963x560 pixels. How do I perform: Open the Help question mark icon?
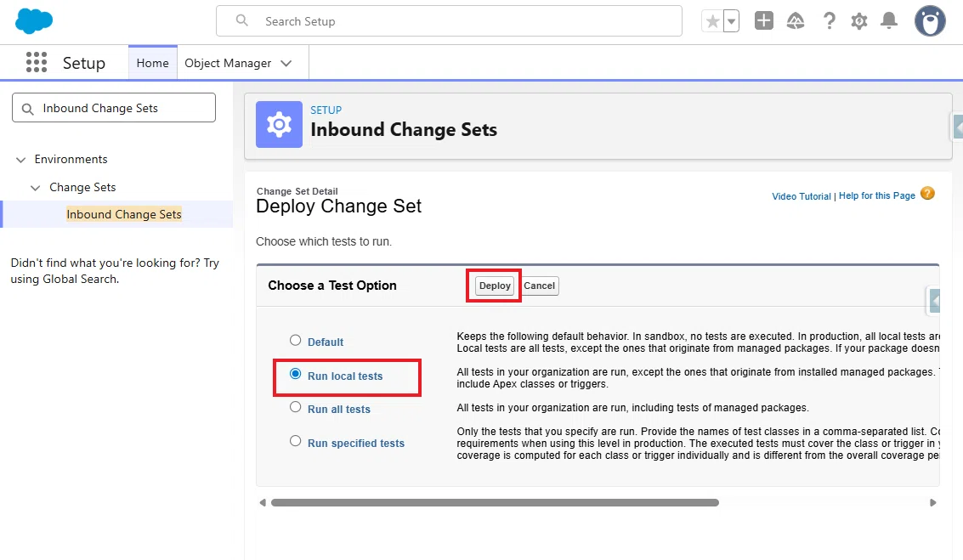coord(829,21)
